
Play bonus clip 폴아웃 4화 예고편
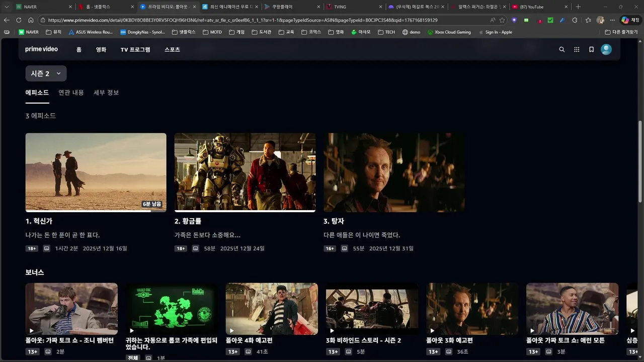[x=272, y=309]
